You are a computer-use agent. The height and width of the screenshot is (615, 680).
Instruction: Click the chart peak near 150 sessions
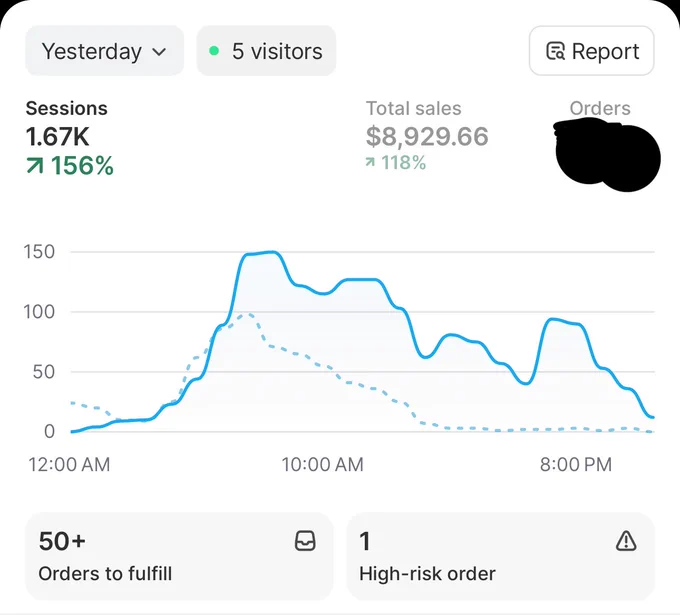point(272,252)
